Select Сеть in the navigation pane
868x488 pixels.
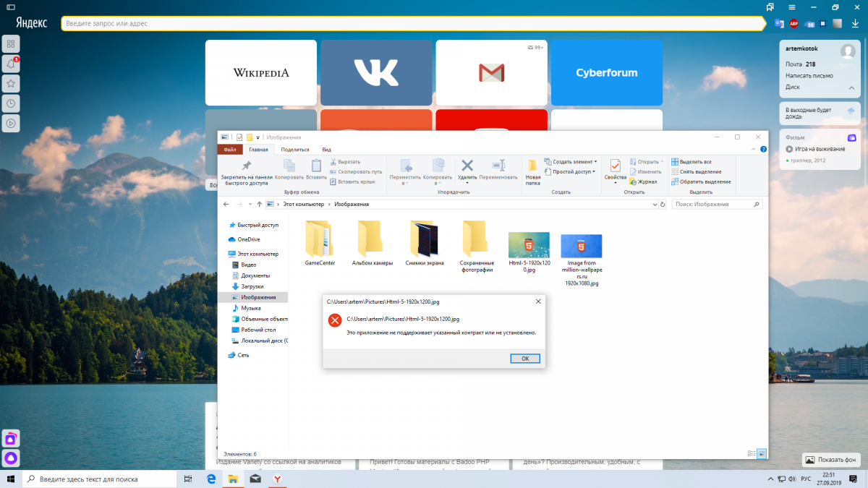pos(239,355)
